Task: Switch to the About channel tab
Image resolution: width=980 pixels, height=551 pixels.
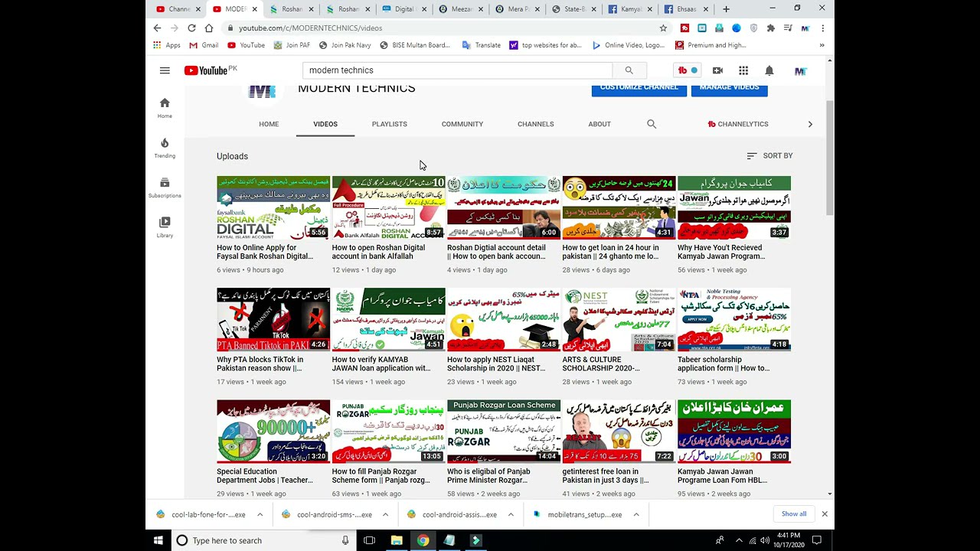Action: pyautogui.click(x=599, y=124)
